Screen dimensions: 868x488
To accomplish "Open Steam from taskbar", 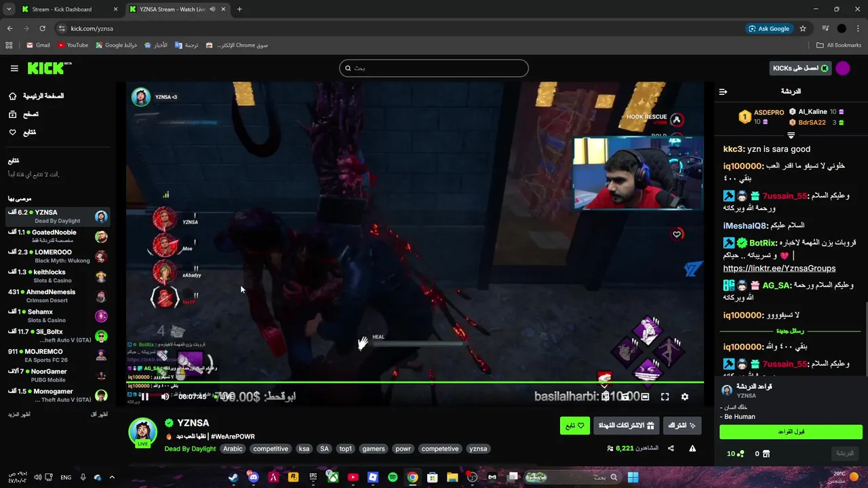I will [233, 477].
